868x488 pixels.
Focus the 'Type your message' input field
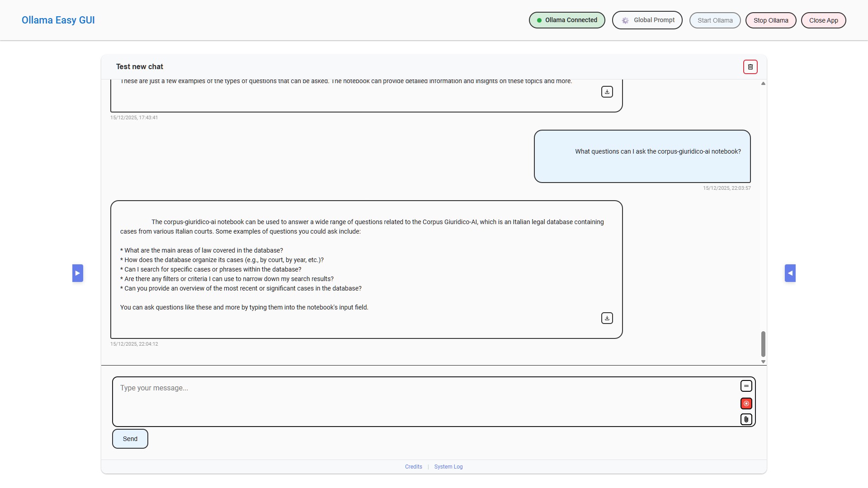coord(425,401)
